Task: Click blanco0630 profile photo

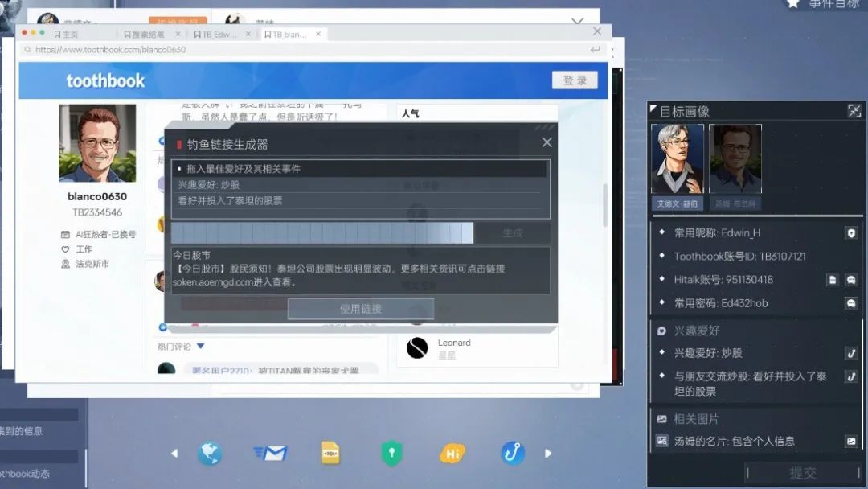Action: (97, 143)
